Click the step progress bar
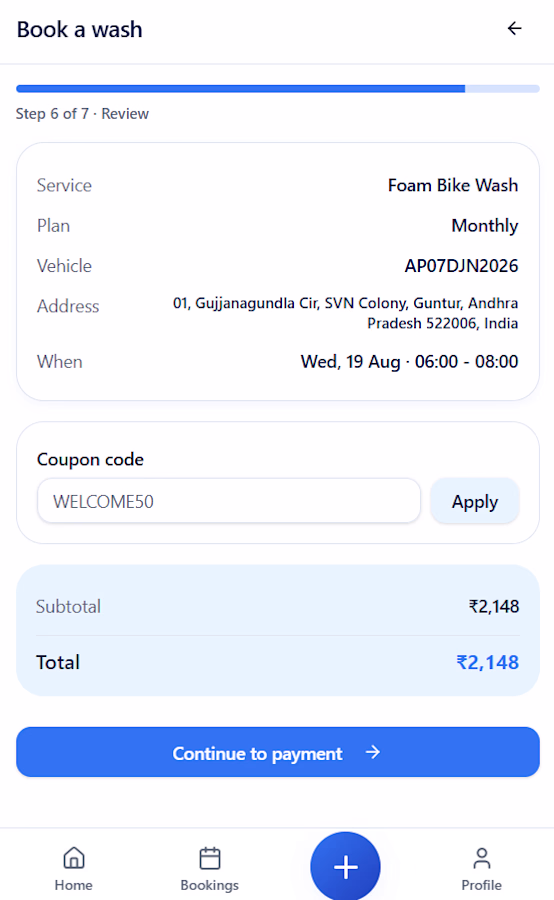The image size is (554, 900). click(x=278, y=89)
